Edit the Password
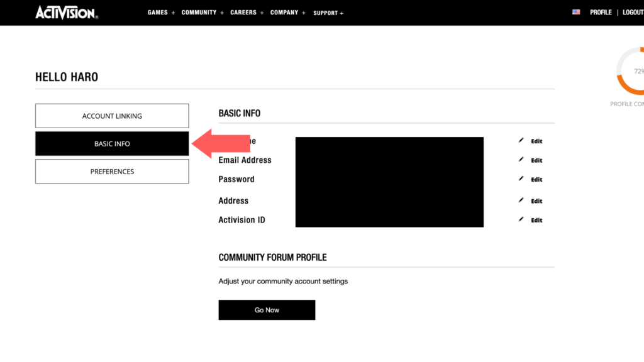 tap(536, 179)
